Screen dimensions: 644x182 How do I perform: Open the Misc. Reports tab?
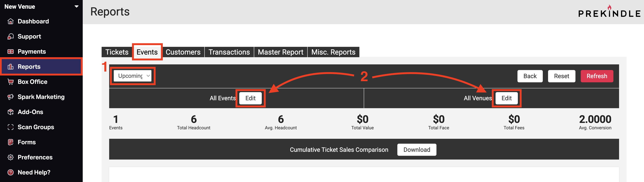(x=333, y=52)
